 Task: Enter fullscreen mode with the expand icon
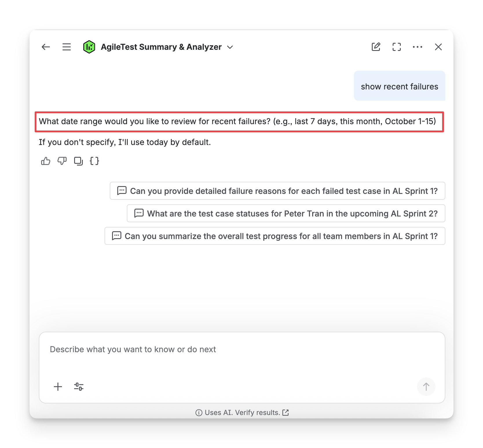pos(397,47)
